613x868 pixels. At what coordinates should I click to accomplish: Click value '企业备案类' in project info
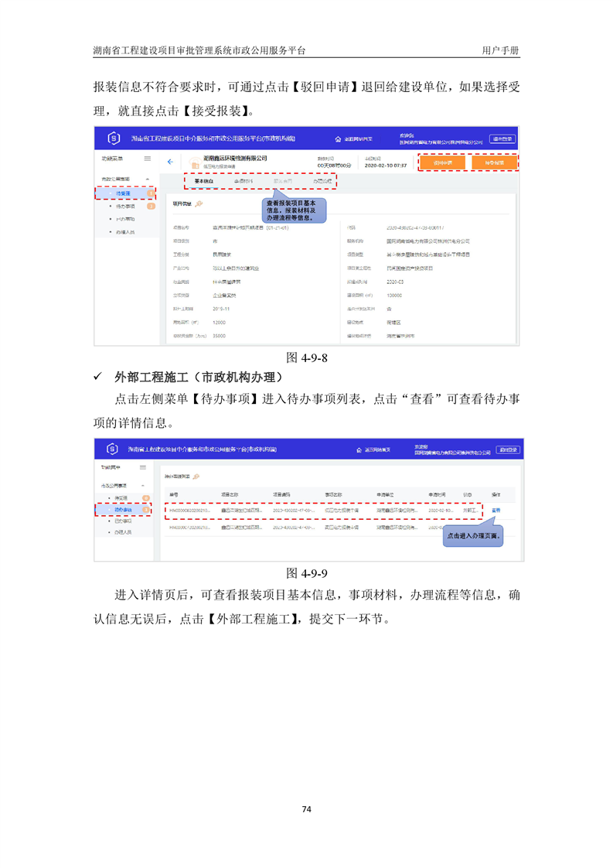pos(224,296)
